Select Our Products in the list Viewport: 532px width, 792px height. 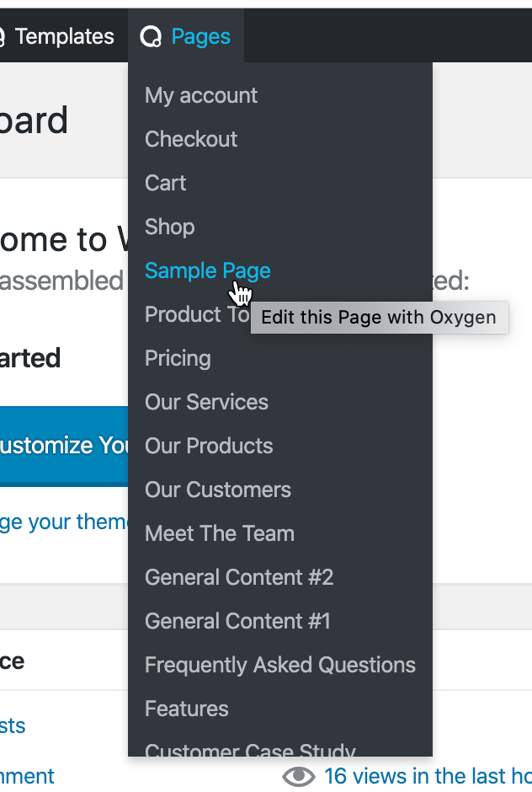tap(209, 446)
